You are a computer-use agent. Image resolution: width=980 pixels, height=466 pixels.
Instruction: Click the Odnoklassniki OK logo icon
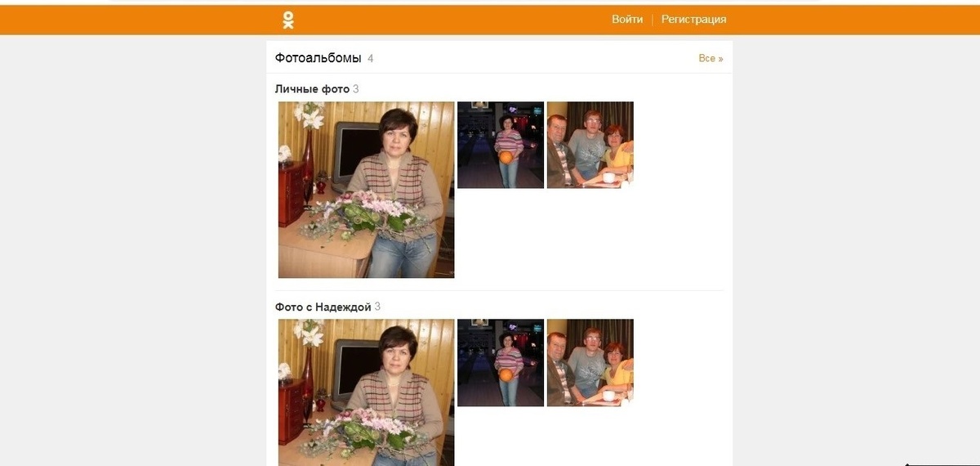(287, 20)
